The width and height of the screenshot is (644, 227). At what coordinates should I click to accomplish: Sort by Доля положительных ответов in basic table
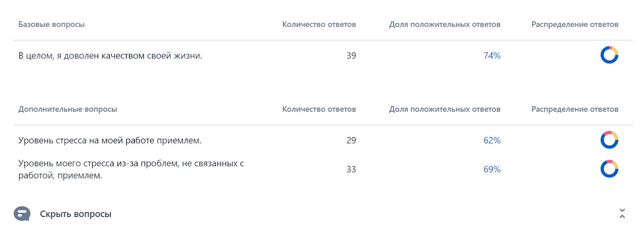pyautogui.click(x=445, y=25)
